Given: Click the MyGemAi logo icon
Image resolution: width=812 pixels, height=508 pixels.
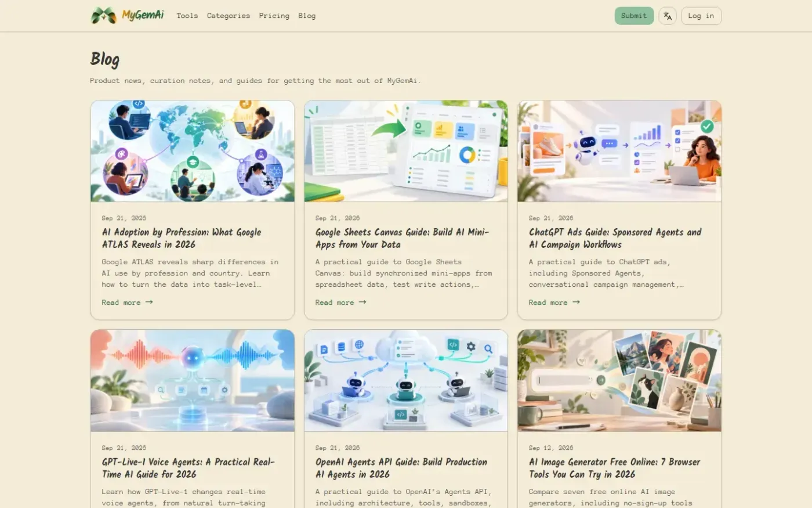Looking at the screenshot, I should click(103, 16).
